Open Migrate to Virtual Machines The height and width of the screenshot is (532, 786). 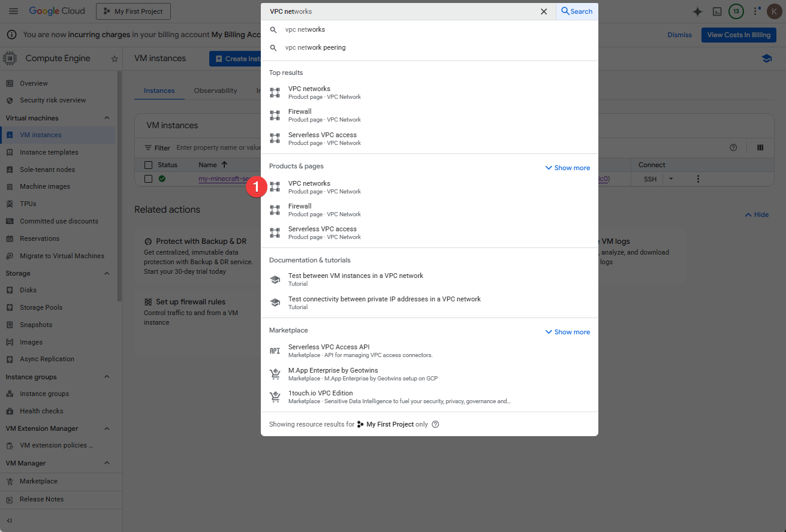[62, 256]
